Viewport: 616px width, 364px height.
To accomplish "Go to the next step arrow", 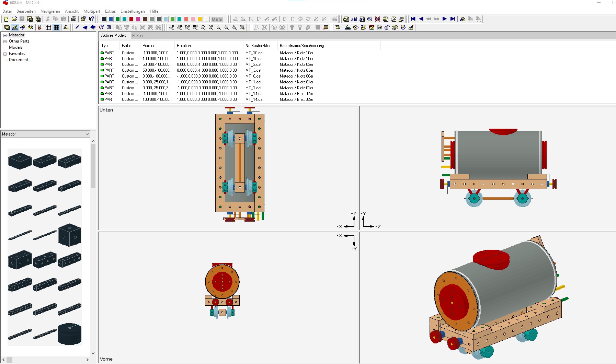I will [445, 19].
